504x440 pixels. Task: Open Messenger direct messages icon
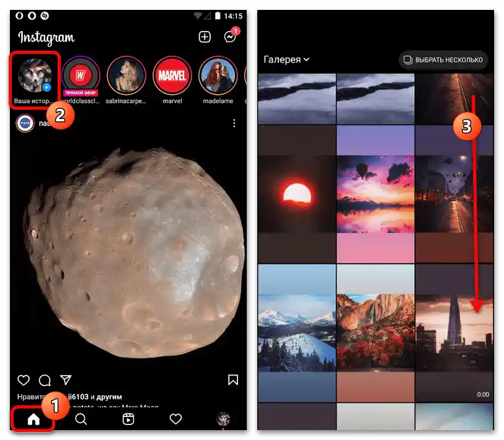(x=230, y=37)
